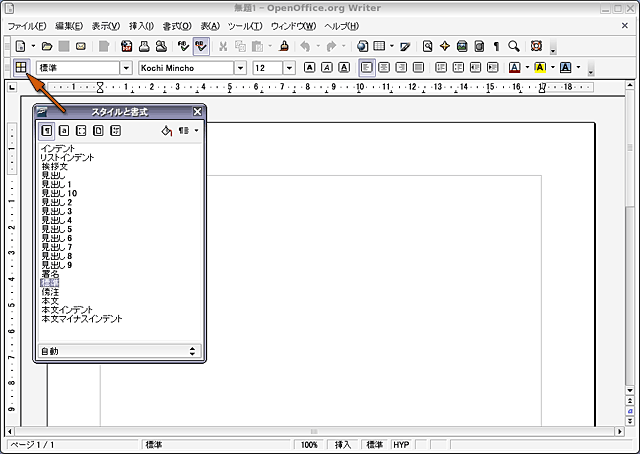Viewport: 640px width, 454px height.
Task: Toggle AutoSpellcheck in the standard toolbar
Action: pos(201,46)
